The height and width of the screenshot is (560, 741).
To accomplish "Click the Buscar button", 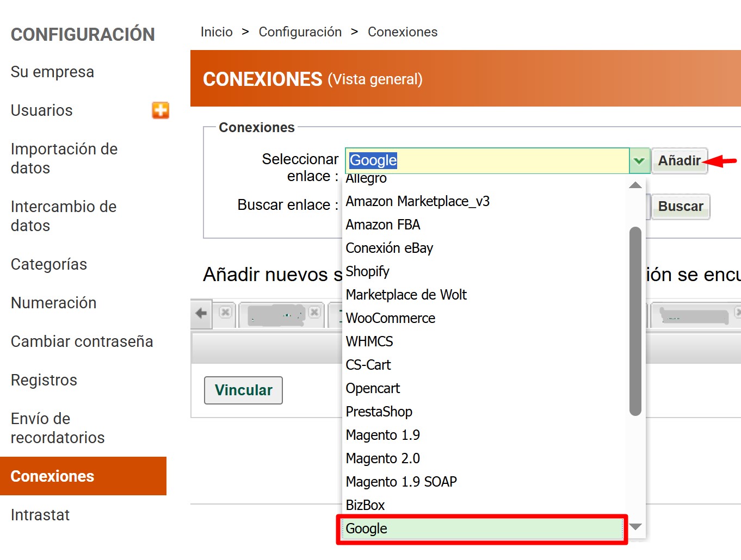I will pos(681,207).
